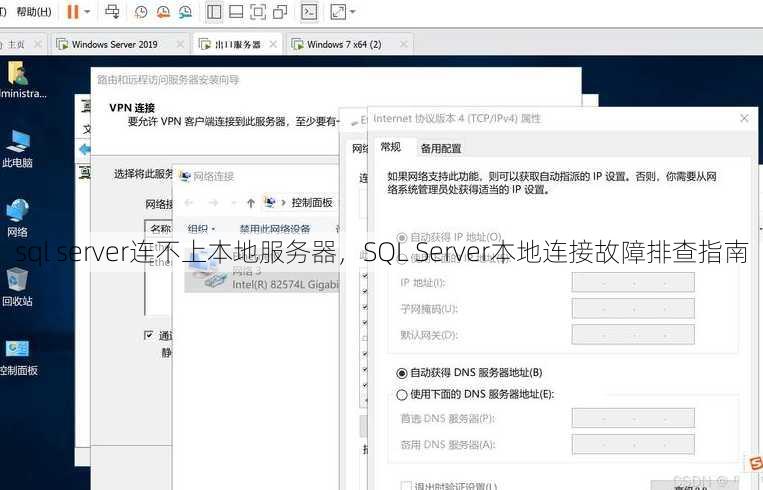Toggle the library sidebar view icon
Viewport: 763px width, 490px height.
tap(214, 12)
